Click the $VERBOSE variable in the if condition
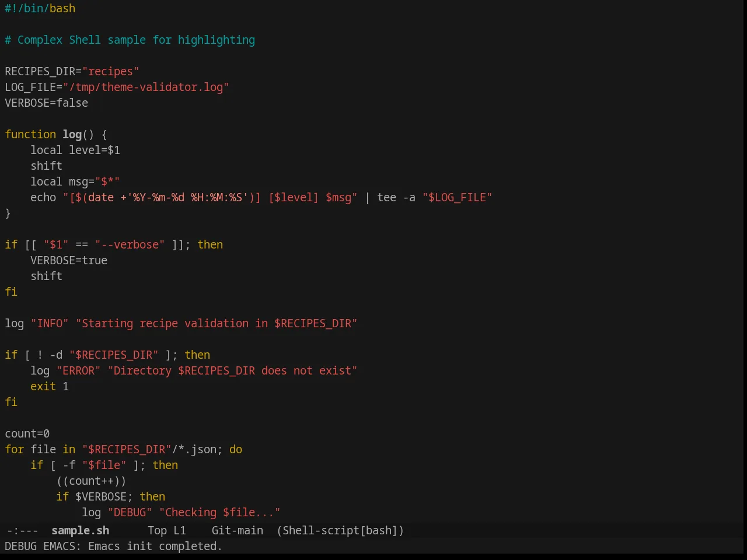Viewport: 747px width, 560px height. 101,496
